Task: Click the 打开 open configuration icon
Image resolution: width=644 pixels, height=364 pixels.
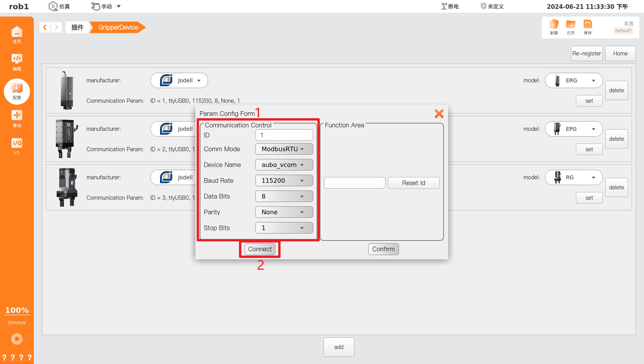Action: click(571, 27)
